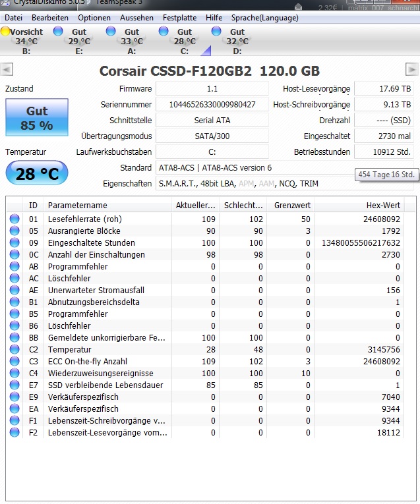This screenshot has height=504, width=420.
Task: Click the Betriebsstunden 10912 Std. value
Action: (384, 152)
